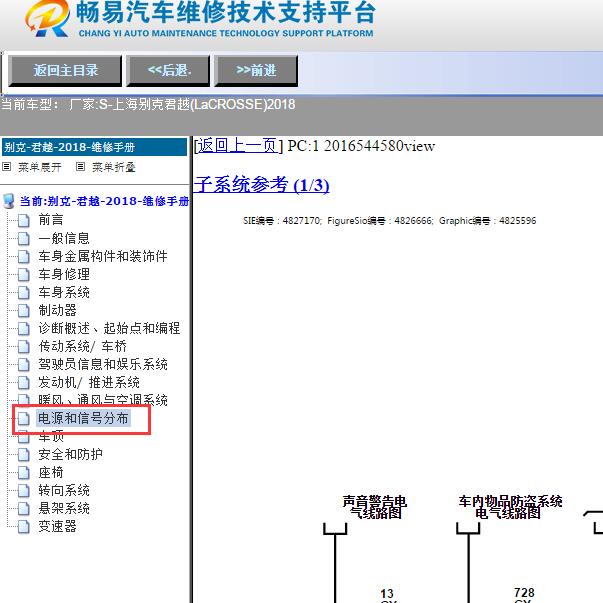This screenshot has width=603, height=603.
Task: Click the page icon next to 电源和信号分布
Action: tap(23, 418)
